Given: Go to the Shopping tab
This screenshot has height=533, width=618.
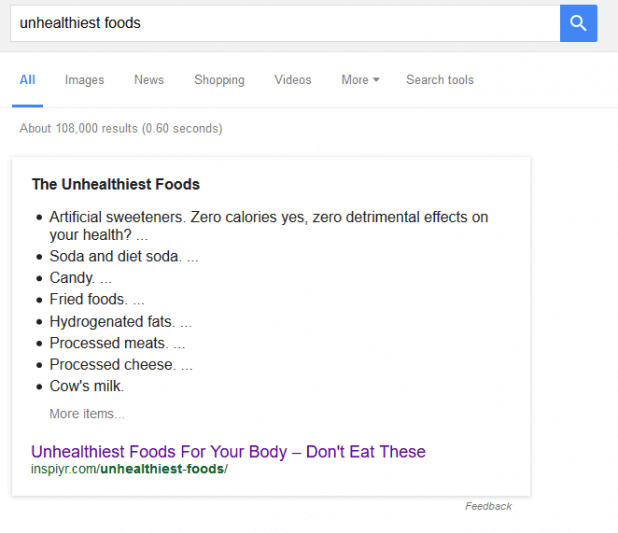Looking at the screenshot, I should (x=220, y=80).
